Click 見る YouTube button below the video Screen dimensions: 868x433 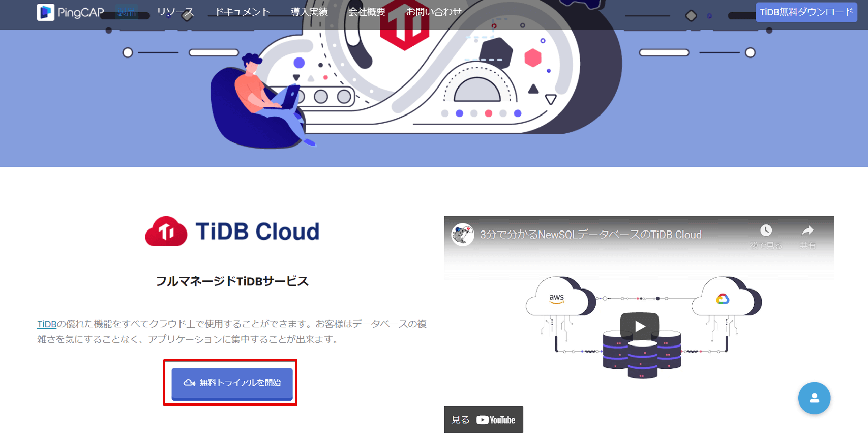point(484,420)
